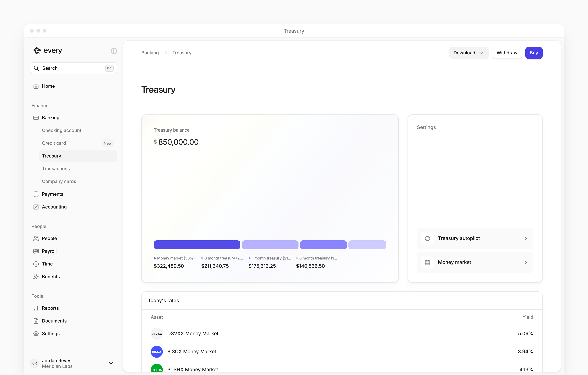Select Treasury in the sidebar
This screenshot has height=375, width=588.
click(78, 156)
